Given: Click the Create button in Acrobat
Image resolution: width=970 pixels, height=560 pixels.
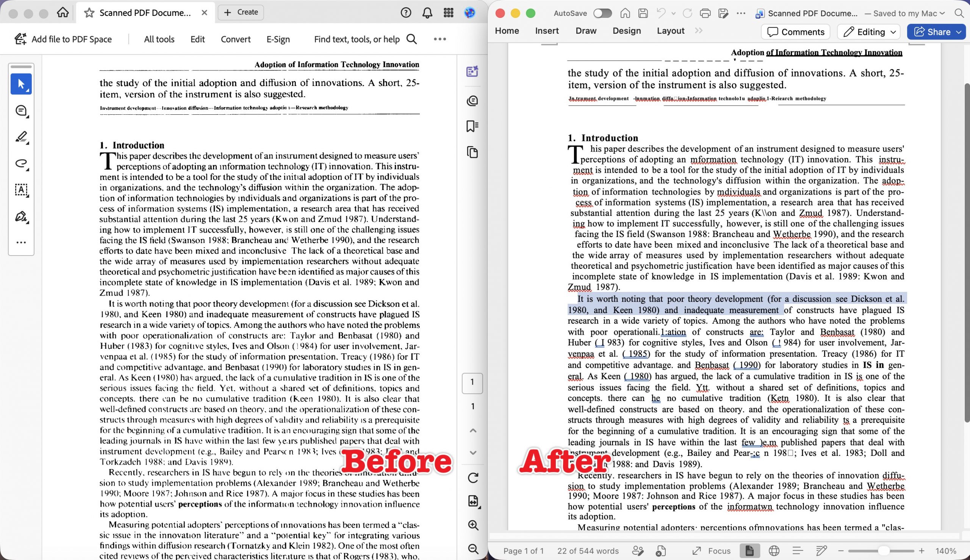Looking at the screenshot, I should (241, 12).
